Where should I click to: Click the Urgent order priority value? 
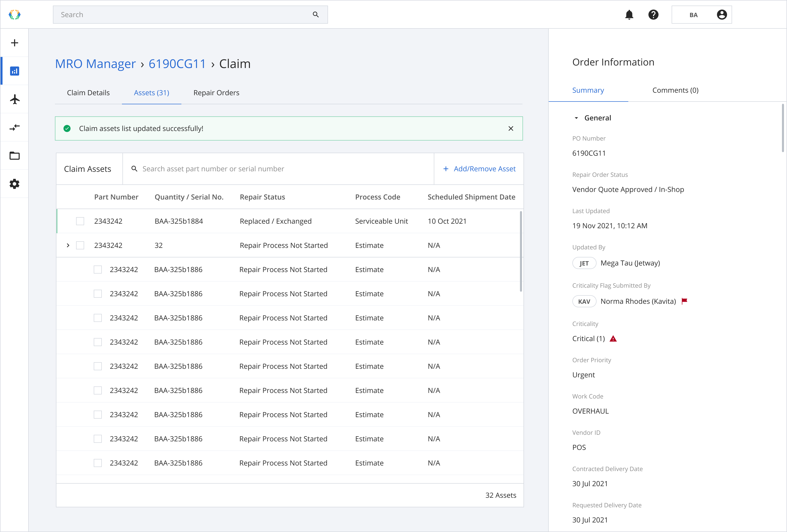point(583,375)
